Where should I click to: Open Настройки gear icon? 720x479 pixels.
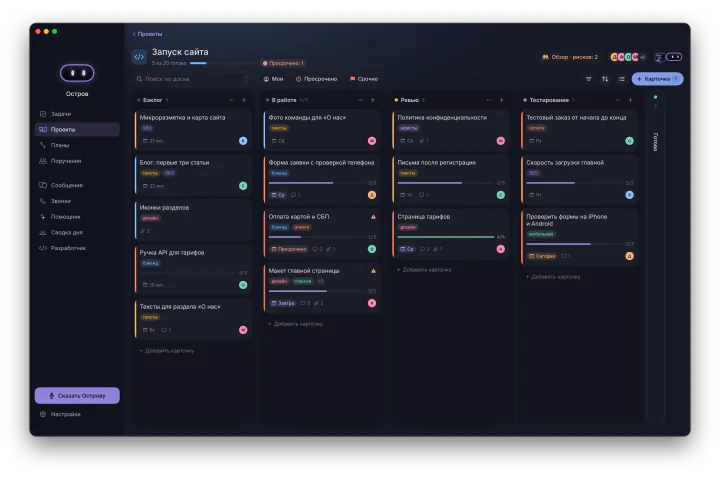pyautogui.click(x=43, y=414)
